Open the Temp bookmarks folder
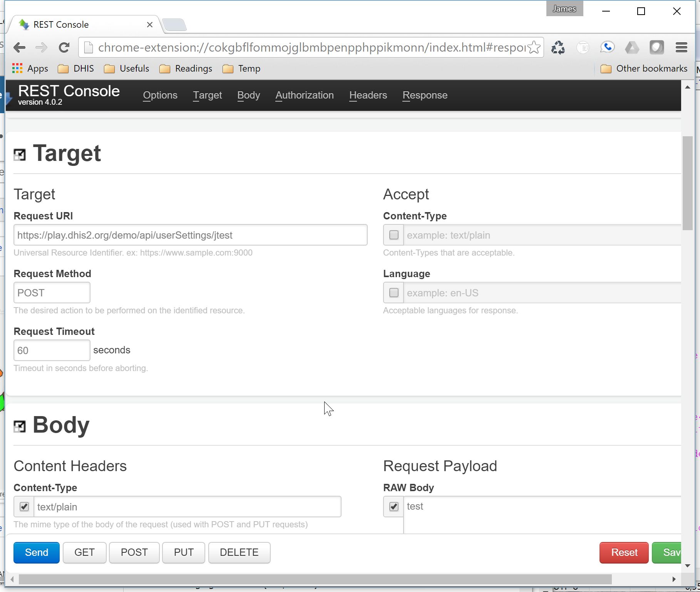 [242, 69]
